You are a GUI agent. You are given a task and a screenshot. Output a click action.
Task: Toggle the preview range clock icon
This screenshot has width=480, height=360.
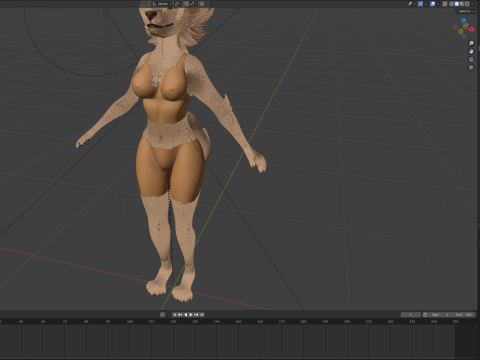pyautogui.click(x=425, y=314)
